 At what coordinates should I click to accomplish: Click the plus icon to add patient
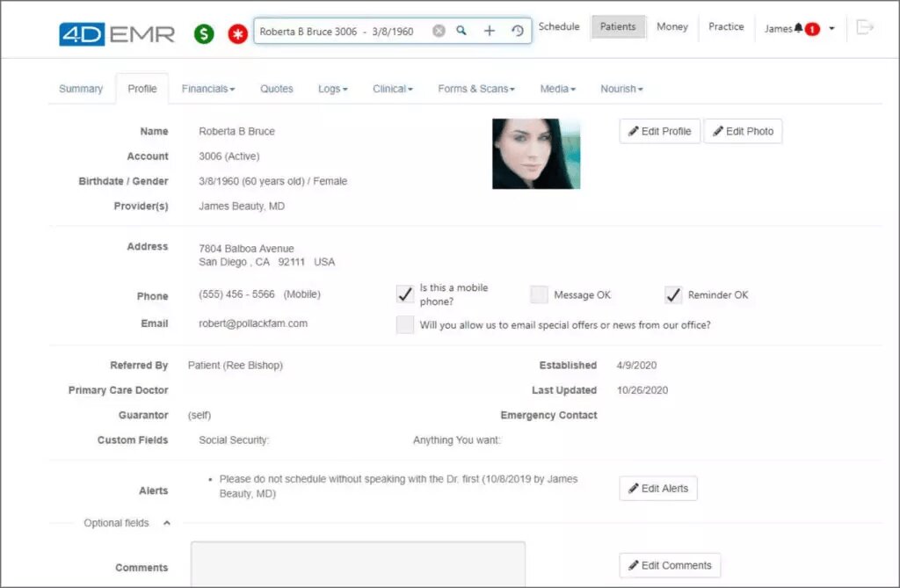(x=490, y=31)
